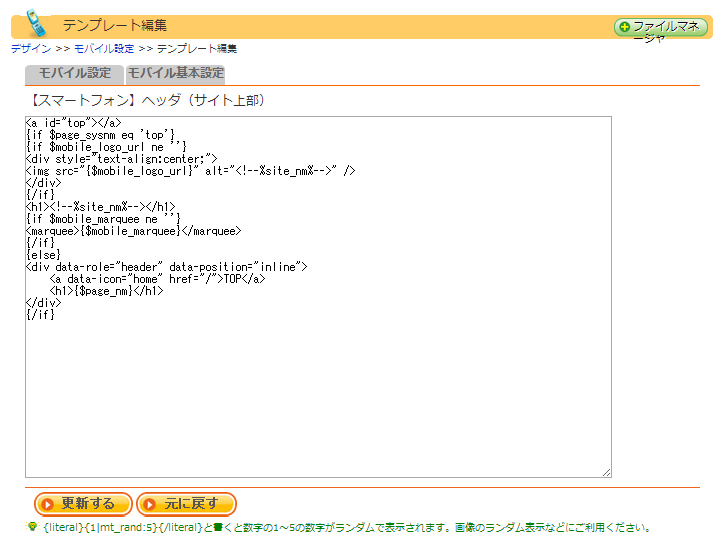727x559 pixels.
Task: Click the {if $mobile_marquee ne ''} line
Action: coord(103,219)
